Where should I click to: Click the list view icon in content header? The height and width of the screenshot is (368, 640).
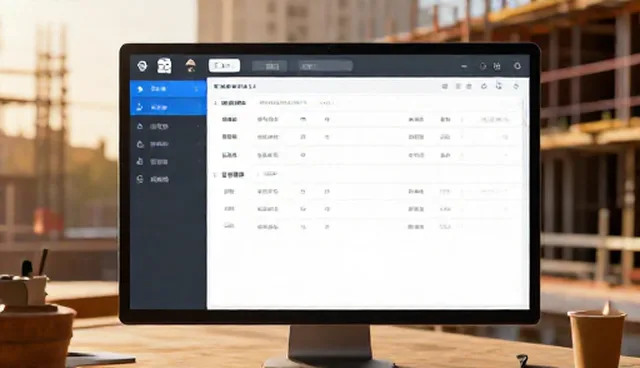pos(458,86)
